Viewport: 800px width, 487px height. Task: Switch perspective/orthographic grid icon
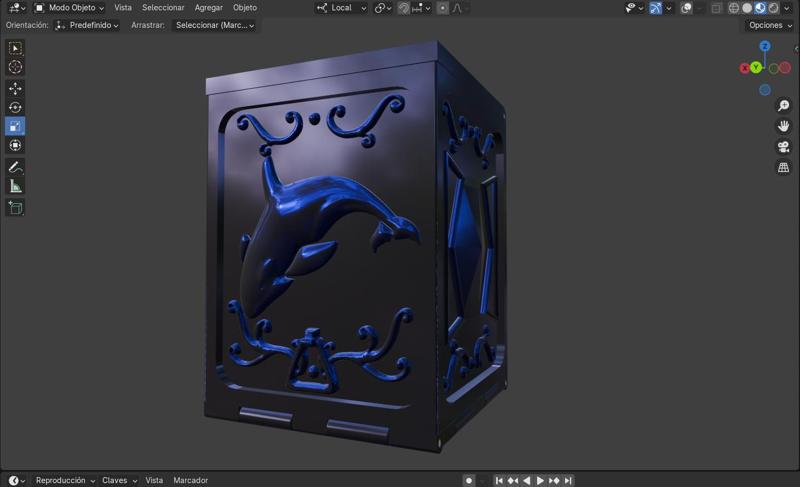pyautogui.click(x=783, y=167)
